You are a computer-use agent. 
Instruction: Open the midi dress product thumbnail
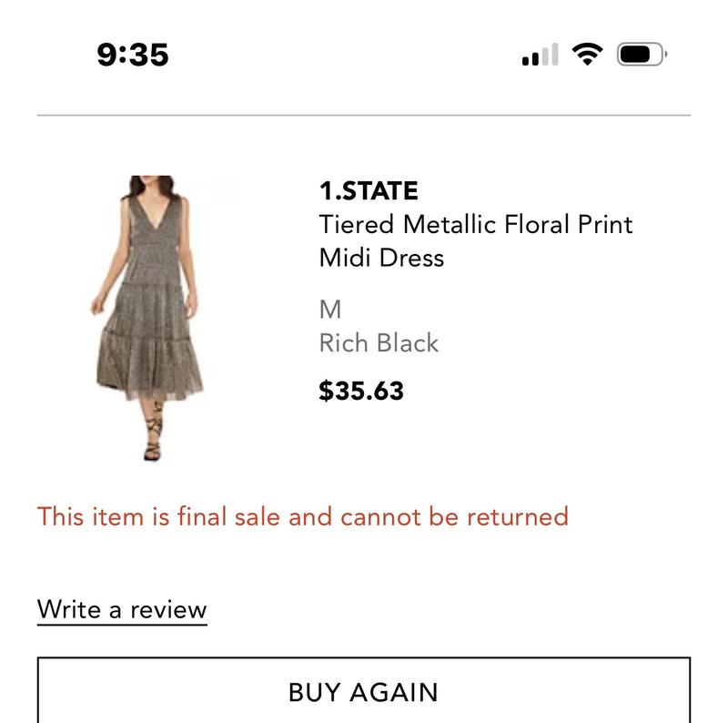(x=147, y=319)
